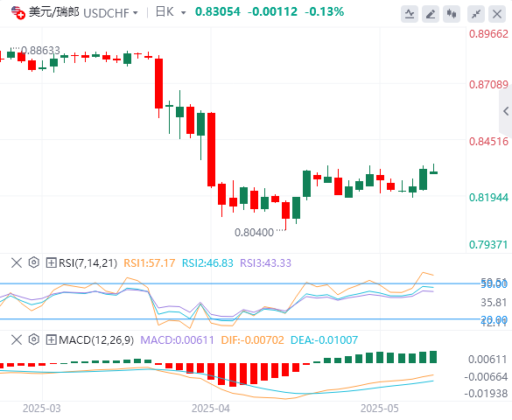Click the 0.80400 low price marker
This screenshot has width=512, height=420.
click(254, 233)
